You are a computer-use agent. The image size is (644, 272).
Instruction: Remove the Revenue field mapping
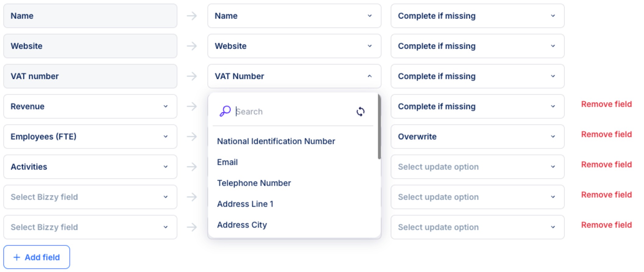(x=606, y=104)
